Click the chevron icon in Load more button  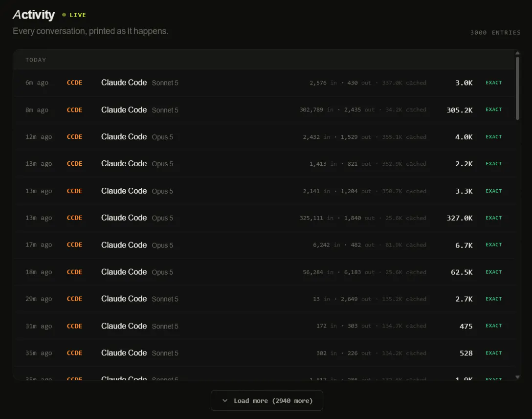coord(224,401)
